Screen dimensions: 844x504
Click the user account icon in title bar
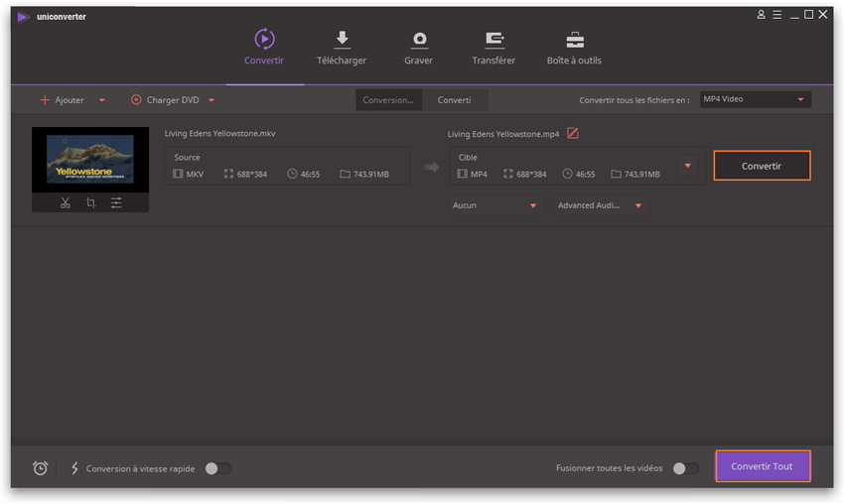762,15
